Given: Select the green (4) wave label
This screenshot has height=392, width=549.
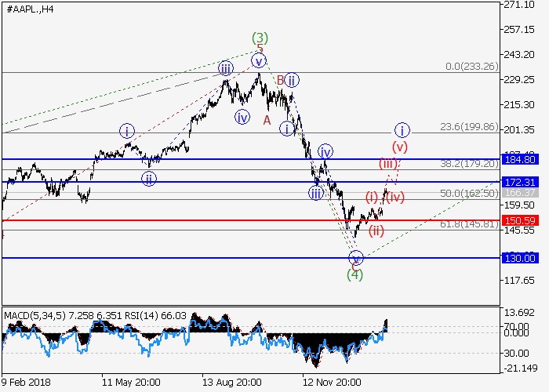Looking at the screenshot, I should click(x=354, y=274).
